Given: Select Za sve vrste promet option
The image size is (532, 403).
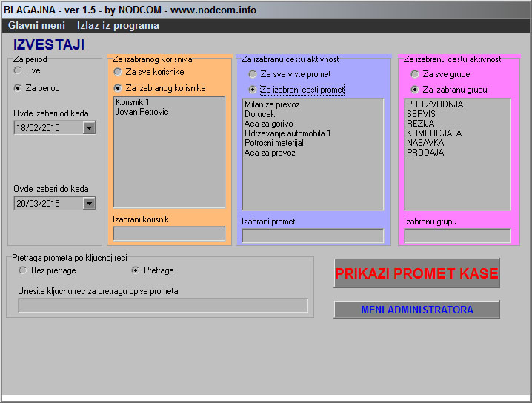Looking at the screenshot, I should click(253, 74).
